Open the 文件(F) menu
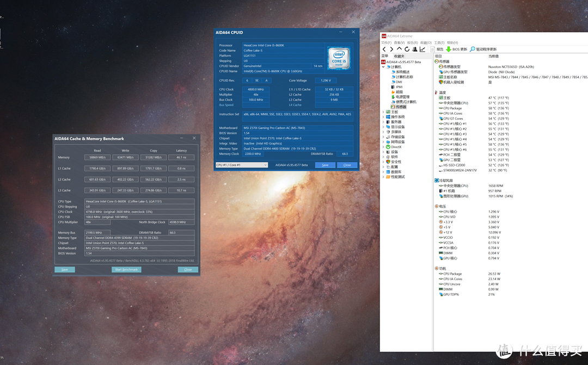The image size is (588, 365). pyautogui.click(x=386, y=43)
